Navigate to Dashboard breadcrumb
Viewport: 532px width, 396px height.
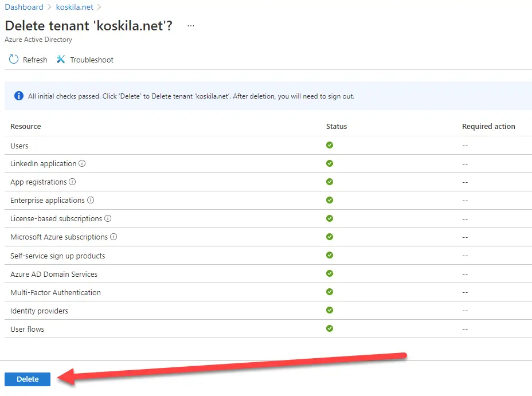pyautogui.click(x=24, y=7)
